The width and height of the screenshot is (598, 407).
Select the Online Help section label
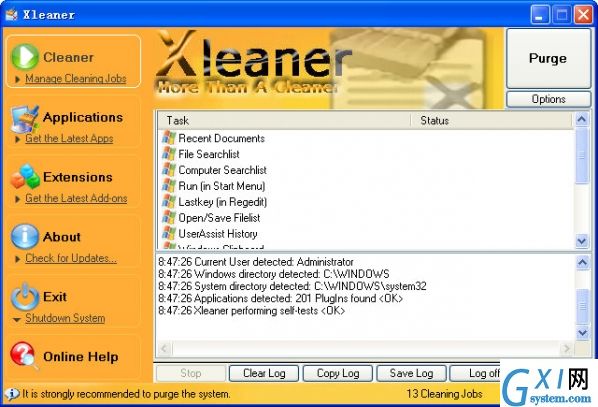80,357
